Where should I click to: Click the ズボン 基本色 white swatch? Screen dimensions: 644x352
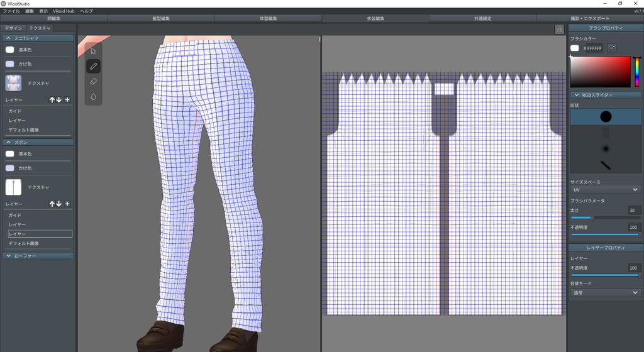coord(10,154)
